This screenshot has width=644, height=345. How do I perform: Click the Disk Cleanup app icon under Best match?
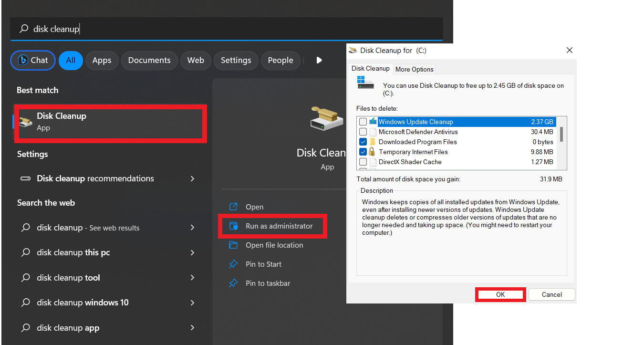pos(26,122)
